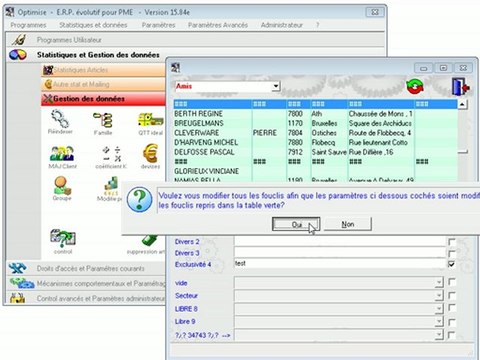This screenshot has height=360, width=480.
Task: Select the BERTH REGINE row
Action: coord(315,114)
